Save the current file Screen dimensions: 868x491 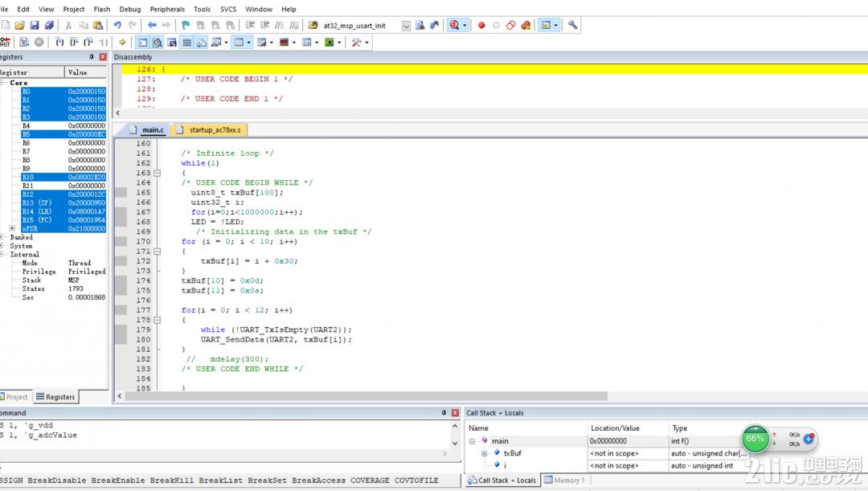35,26
